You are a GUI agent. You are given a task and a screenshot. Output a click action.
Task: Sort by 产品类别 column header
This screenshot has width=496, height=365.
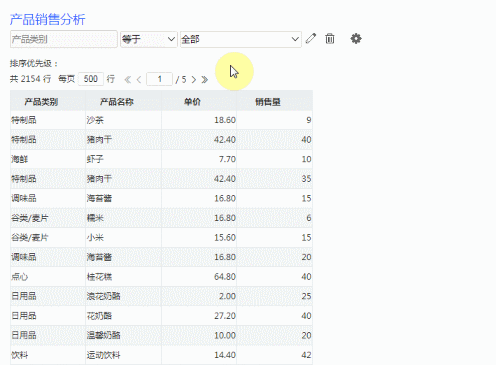48,102
